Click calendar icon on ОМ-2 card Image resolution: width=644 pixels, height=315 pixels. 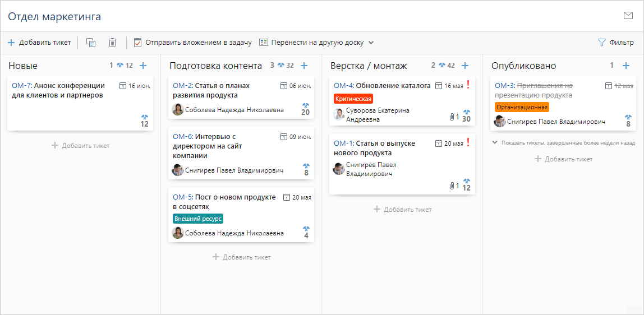point(283,86)
